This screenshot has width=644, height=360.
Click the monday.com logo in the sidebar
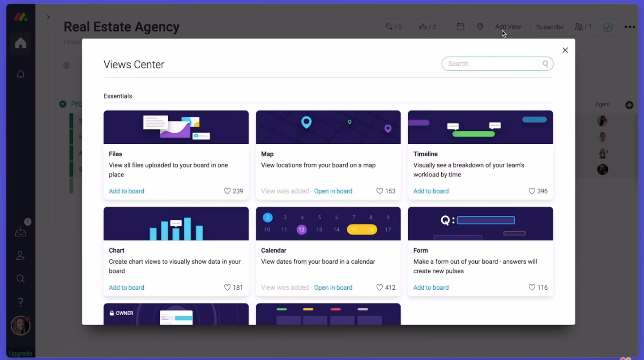[21, 17]
